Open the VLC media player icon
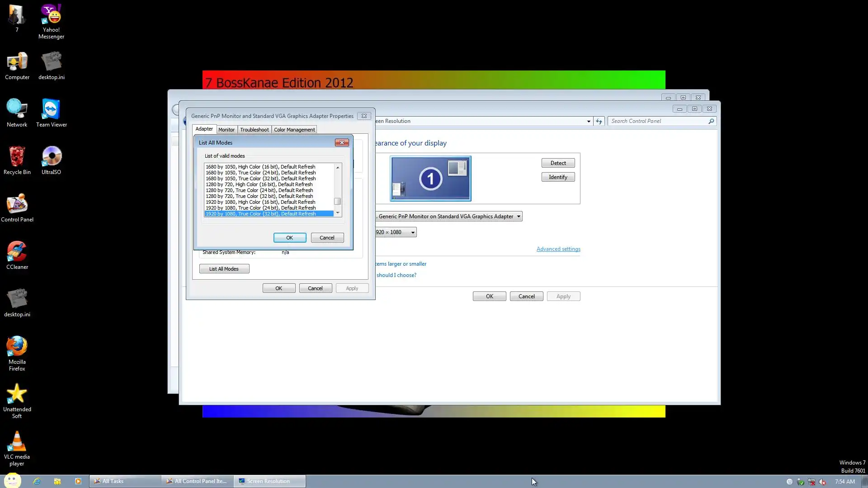Viewport: 868px width, 488px height. (x=17, y=443)
